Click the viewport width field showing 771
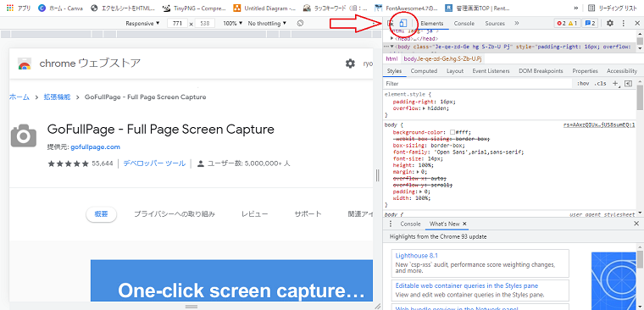The height and width of the screenshot is (310, 644). 178,24
